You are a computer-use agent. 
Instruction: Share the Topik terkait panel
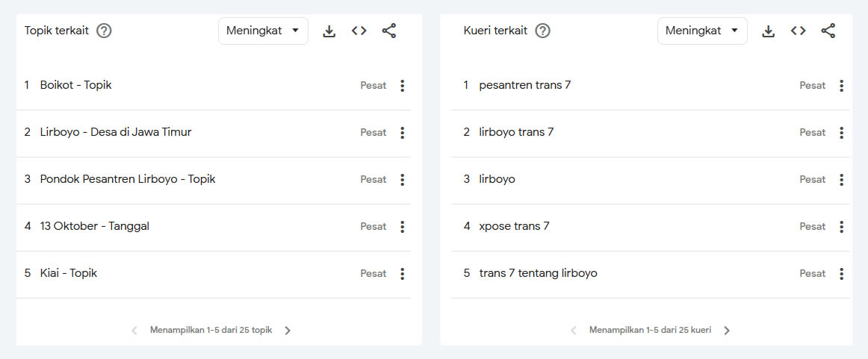tap(389, 31)
